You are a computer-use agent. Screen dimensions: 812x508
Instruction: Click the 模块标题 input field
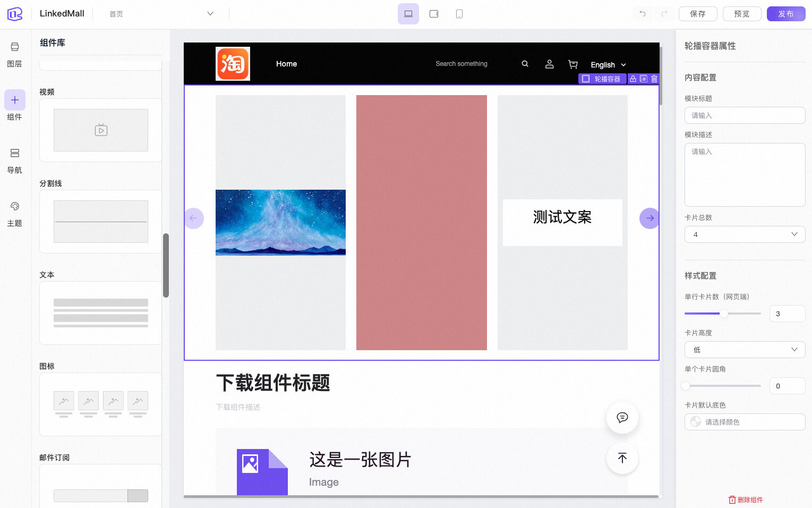745,115
